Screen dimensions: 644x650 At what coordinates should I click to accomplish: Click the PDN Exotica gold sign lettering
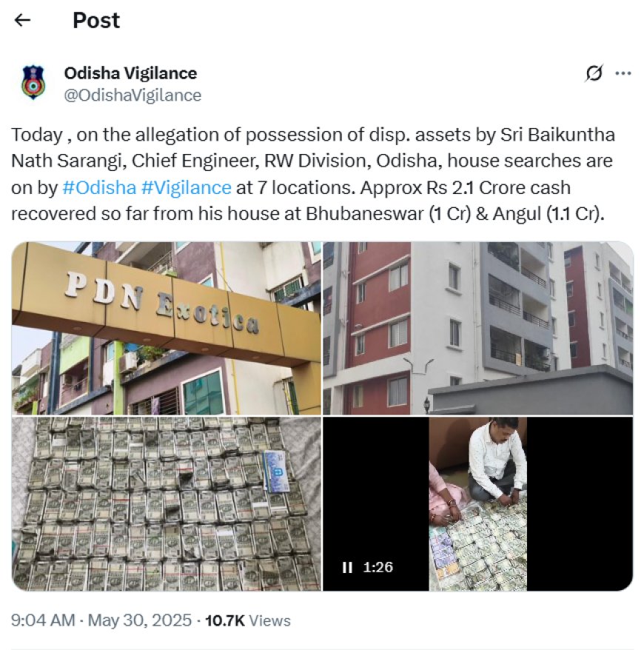pyautogui.click(x=162, y=303)
